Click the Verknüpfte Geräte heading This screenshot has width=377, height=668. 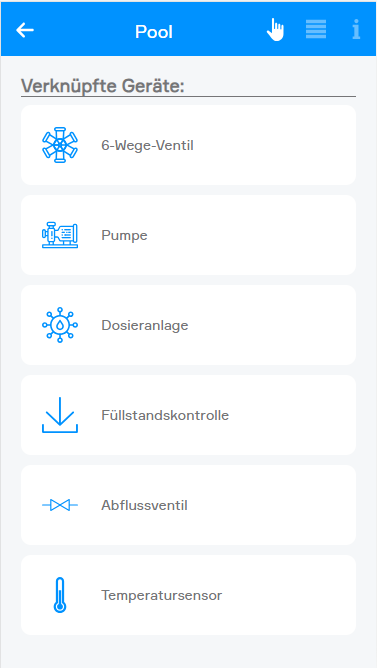coord(103,86)
